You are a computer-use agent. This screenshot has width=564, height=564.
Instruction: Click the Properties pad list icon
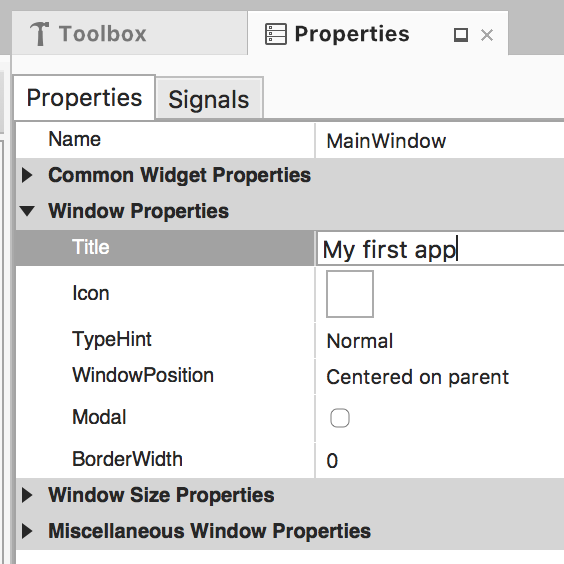276,34
